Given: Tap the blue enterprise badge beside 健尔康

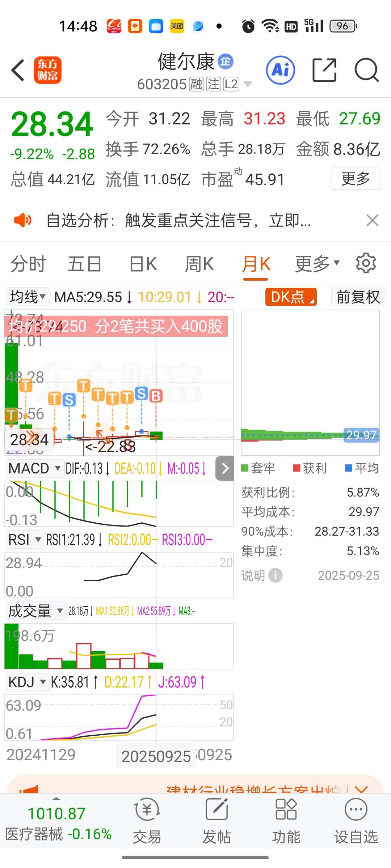Looking at the screenshot, I should click(226, 61).
